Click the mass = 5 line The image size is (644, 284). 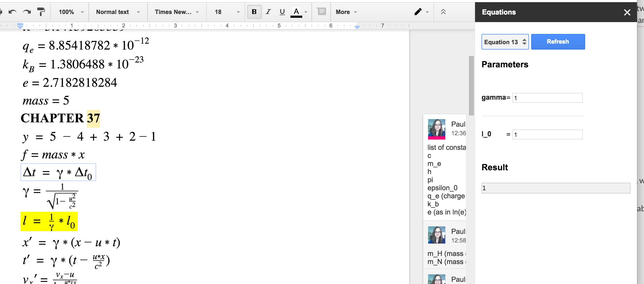[46, 101]
